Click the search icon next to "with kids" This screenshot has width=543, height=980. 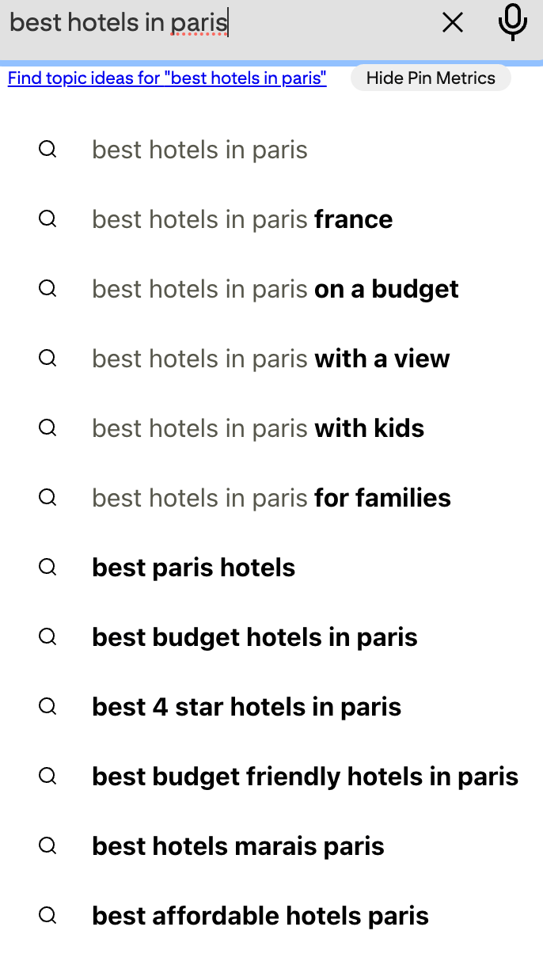[47, 428]
